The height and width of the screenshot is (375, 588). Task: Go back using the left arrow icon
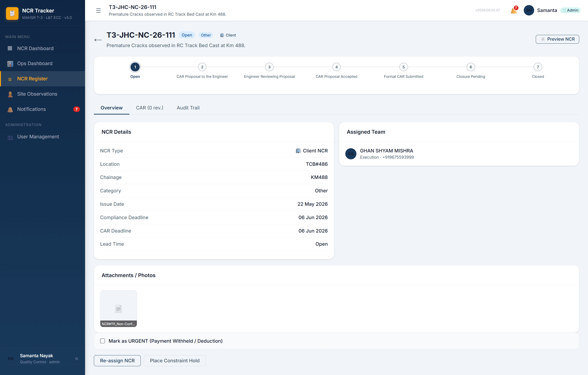click(98, 40)
